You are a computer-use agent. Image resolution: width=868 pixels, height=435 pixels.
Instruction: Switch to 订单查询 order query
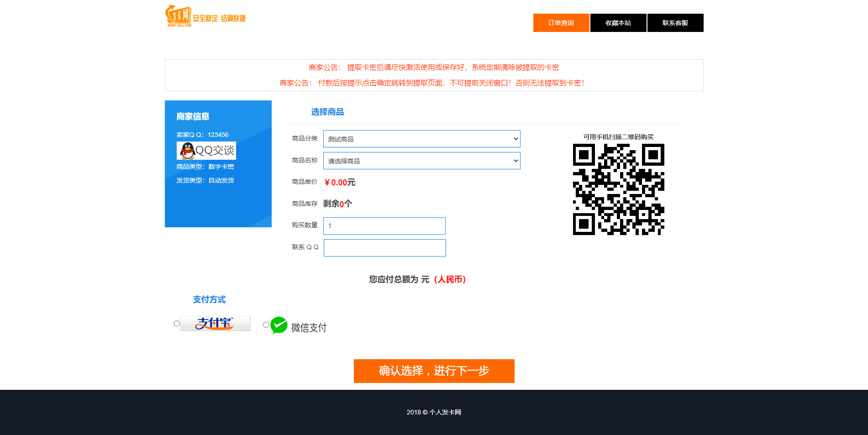[x=561, y=22]
